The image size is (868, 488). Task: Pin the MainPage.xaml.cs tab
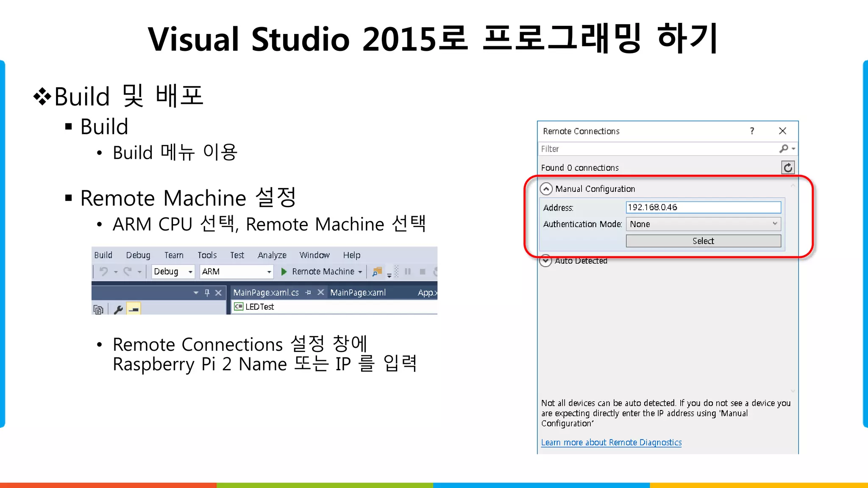pos(308,292)
